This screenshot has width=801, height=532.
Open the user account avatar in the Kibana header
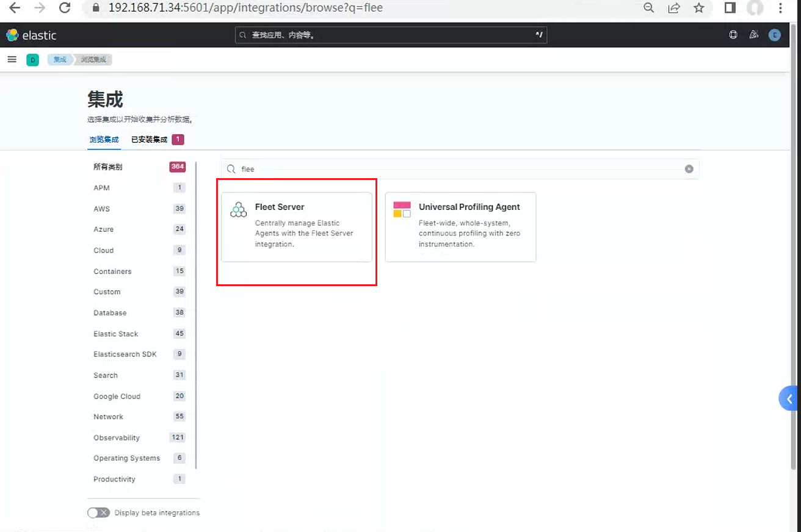775,35
